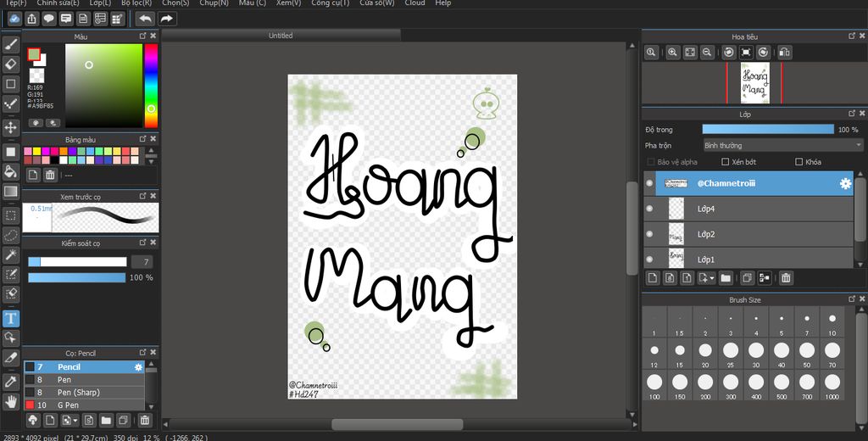Open the Pencil brush settings gear
Viewport: 868px width, 441px height.
pyautogui.click(x=138, y=366)
